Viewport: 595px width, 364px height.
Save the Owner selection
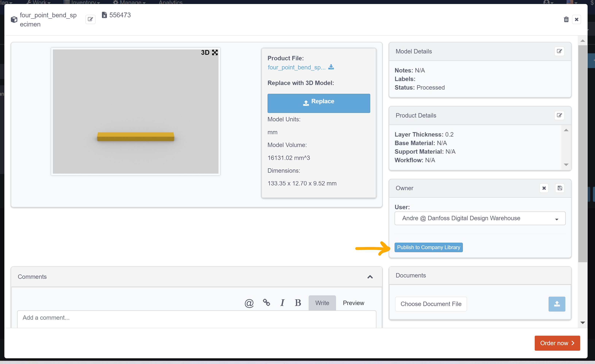(x=559, y=188)
